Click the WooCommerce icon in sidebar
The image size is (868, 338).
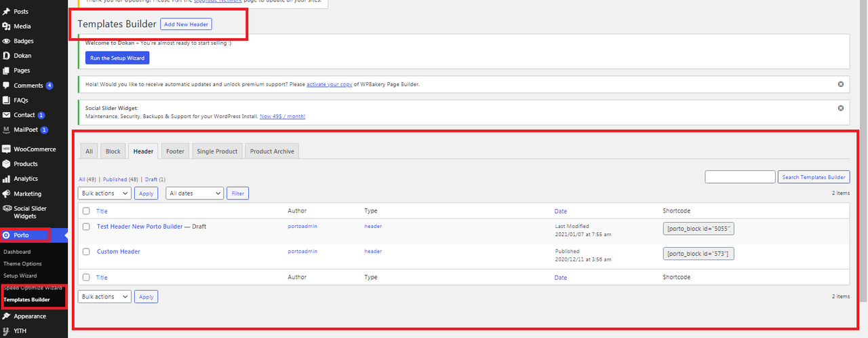coord(6,149)
